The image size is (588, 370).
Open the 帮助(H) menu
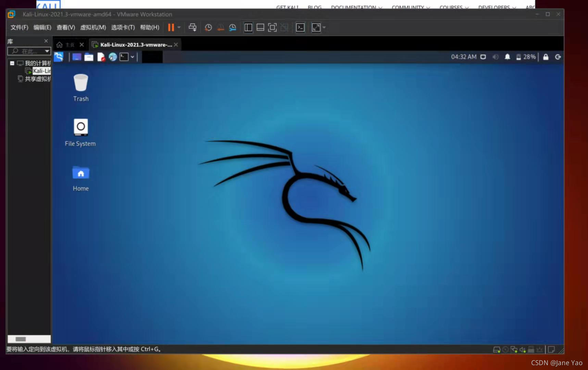150,27
